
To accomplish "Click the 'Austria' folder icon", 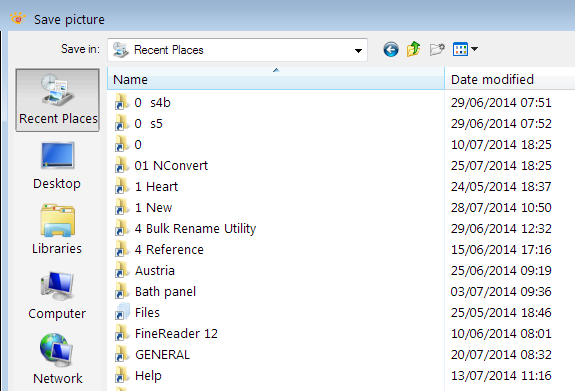I will click(121, 270).
